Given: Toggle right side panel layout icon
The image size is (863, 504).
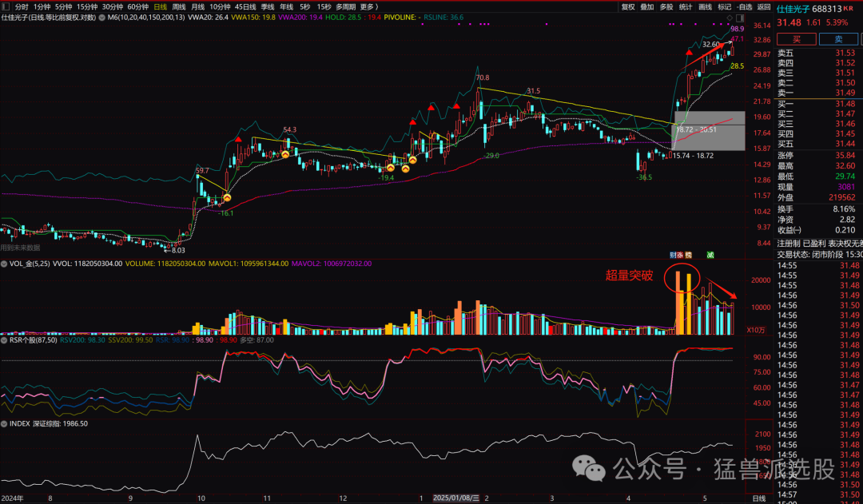Looking at the screenshot, I should click(x=741, y=18).
